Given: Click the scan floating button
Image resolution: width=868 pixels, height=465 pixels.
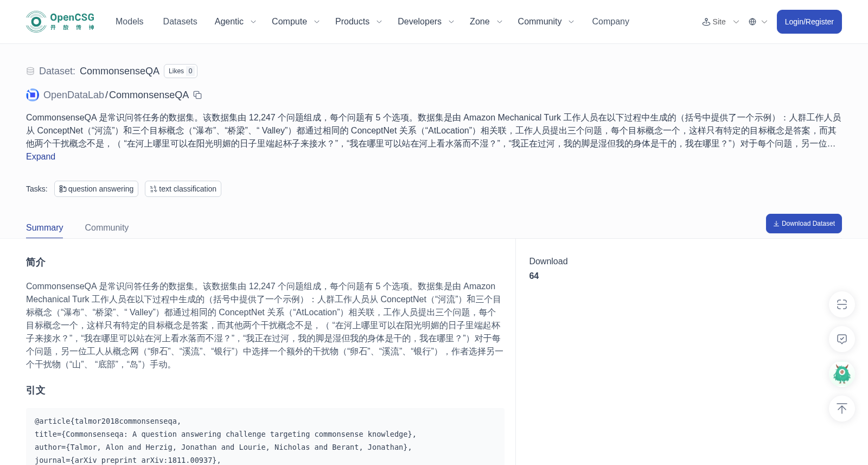Looking at the screenshot, I should click(842, 304).
